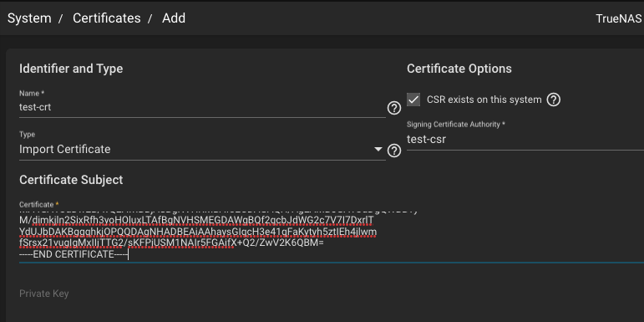The height and width of the screenshot is (322, 644).
Task: Uncheck CSR exists on this system
Action: tap(413, 100)
